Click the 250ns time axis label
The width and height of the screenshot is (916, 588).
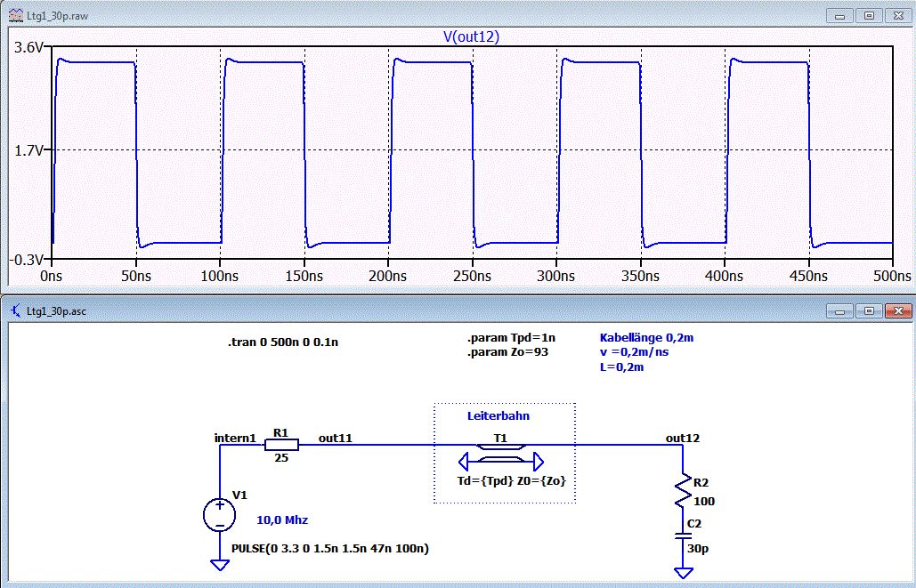click(472, 276)
